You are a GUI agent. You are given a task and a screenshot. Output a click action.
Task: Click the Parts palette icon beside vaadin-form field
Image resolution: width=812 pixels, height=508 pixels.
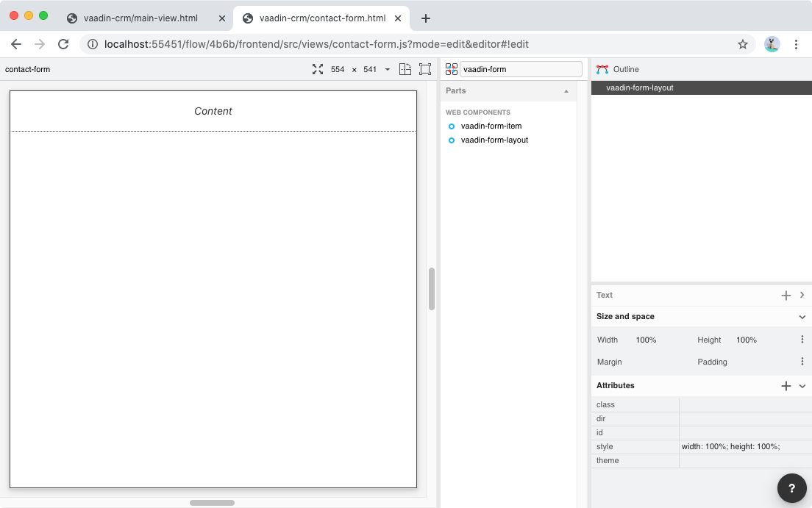[451, 68]
